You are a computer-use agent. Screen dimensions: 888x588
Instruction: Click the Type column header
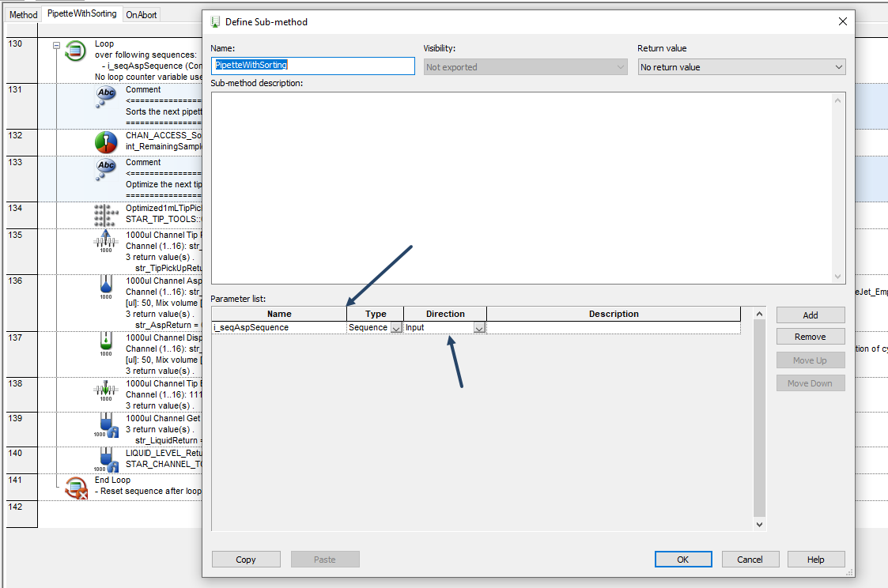[x=376, y=314]
